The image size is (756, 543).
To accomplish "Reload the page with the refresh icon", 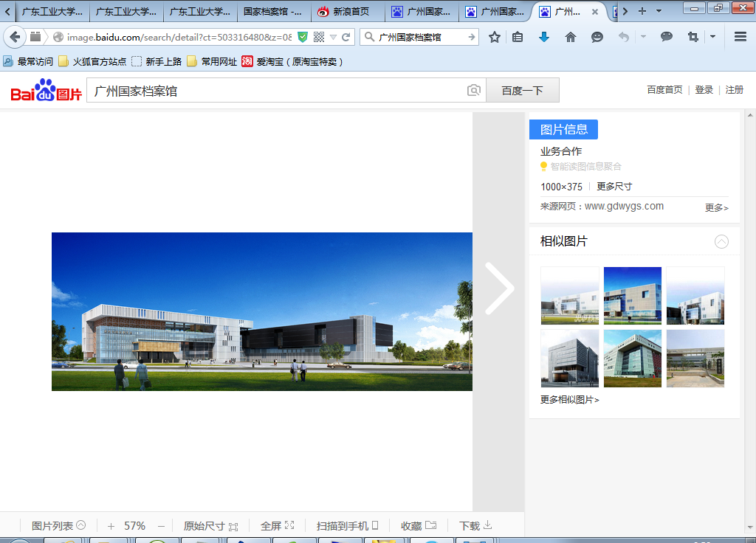I will [346, 37].
